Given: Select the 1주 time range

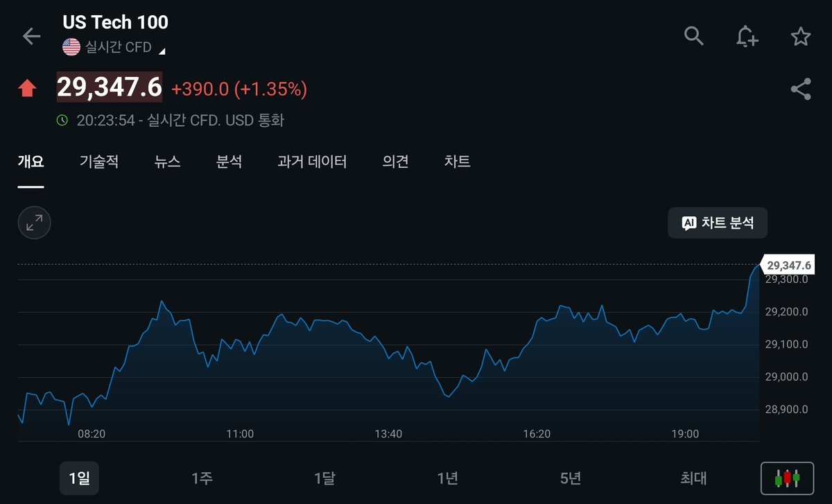Looking at the screenshot, I should (202, 478).
